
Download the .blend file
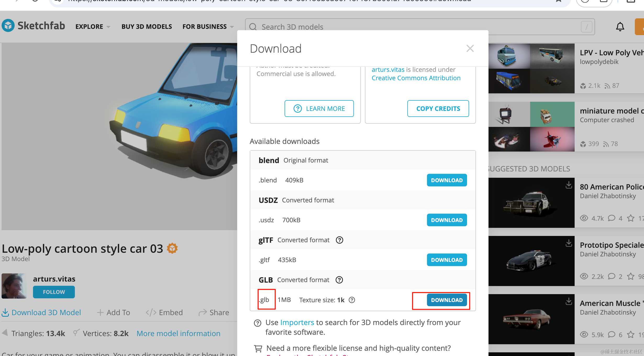[447, 180]
